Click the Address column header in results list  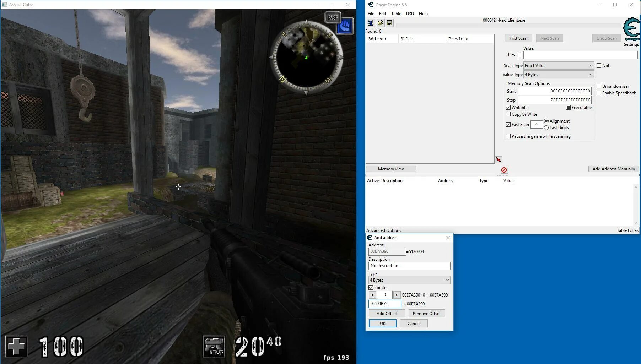click(x=382, y=39)
